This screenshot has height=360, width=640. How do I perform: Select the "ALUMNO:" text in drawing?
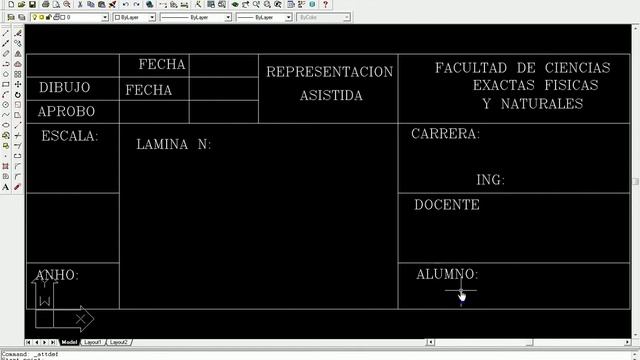(x=447, y=274)
